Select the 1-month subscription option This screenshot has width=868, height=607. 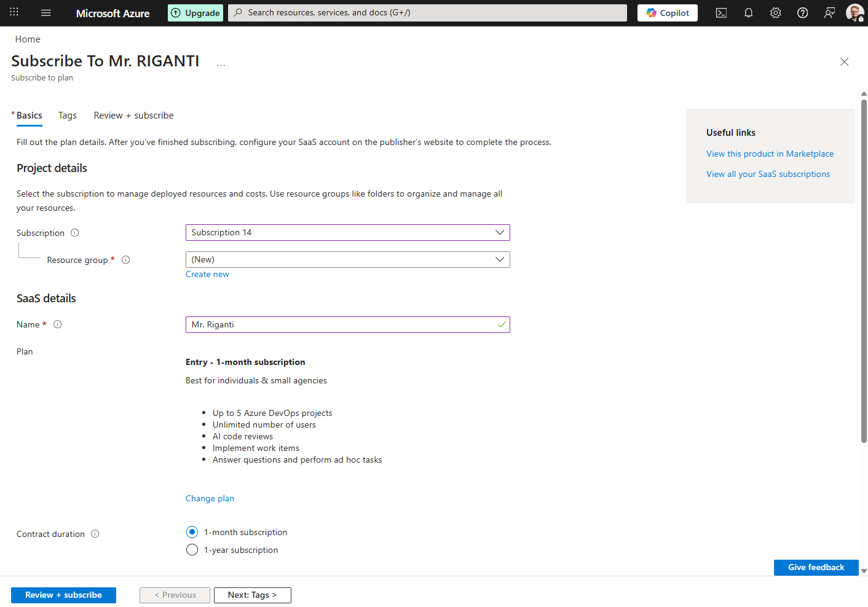(192, 531)
